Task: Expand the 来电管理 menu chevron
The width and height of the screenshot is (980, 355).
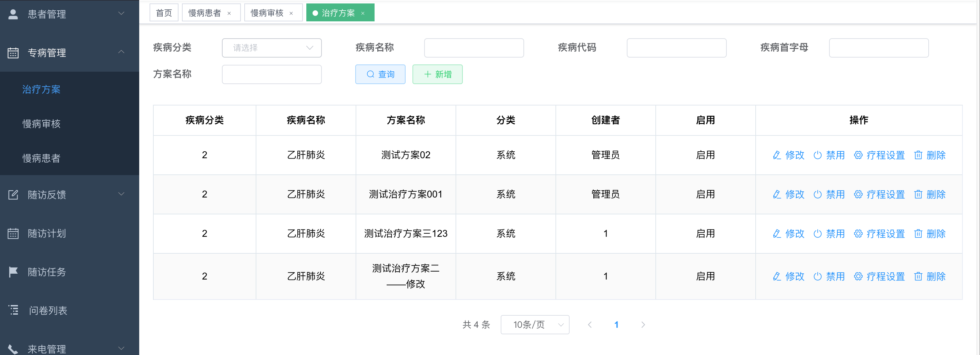Action: [x=121, y=348]
